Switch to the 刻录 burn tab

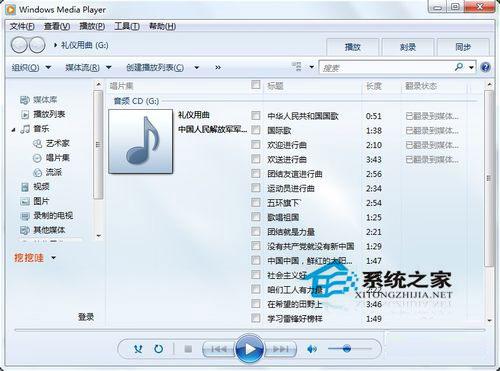click(408, 47)
